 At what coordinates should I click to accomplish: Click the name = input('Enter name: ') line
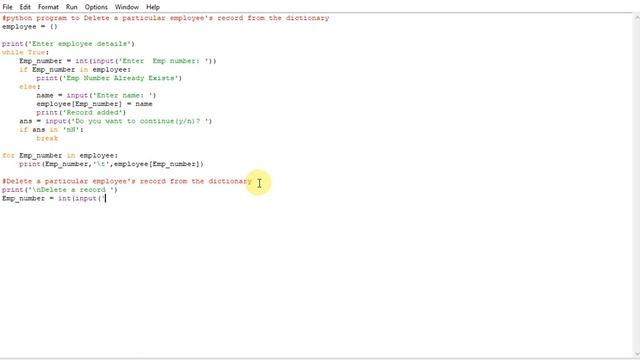point(96,95)
